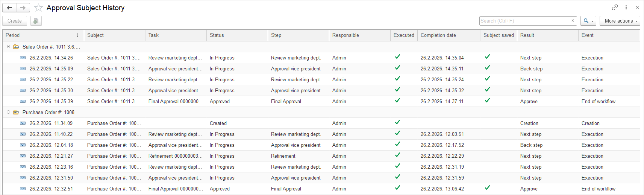Click the copy document icon beside Create

[x=36, y=21]
